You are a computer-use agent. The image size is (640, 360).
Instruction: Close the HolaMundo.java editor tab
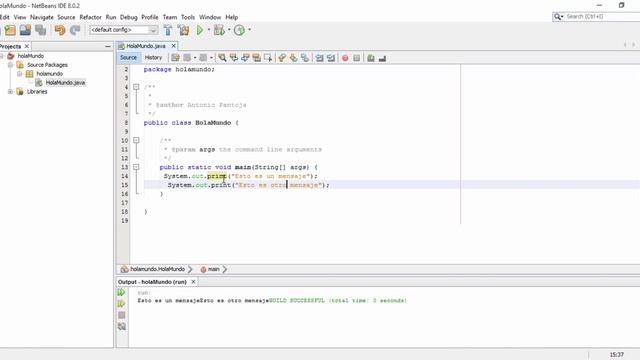[x=173, y=46]
